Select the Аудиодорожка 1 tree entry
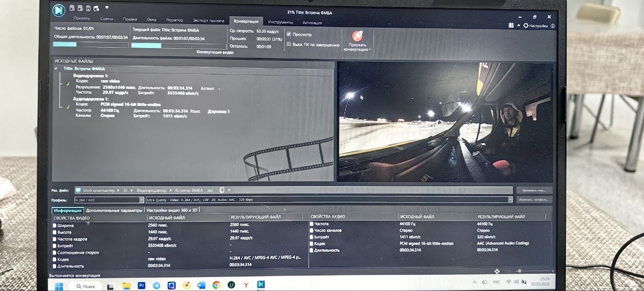 (91, 99)
